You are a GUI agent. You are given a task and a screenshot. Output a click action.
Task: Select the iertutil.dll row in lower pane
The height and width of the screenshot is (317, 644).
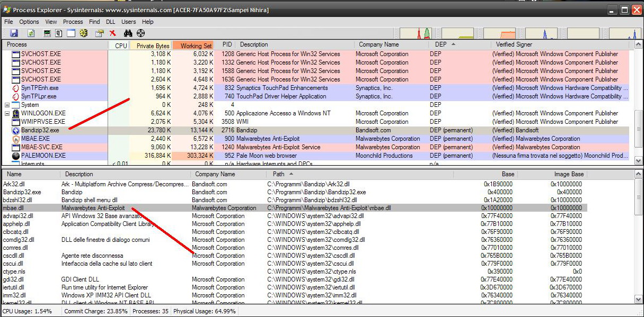[294, 287]
